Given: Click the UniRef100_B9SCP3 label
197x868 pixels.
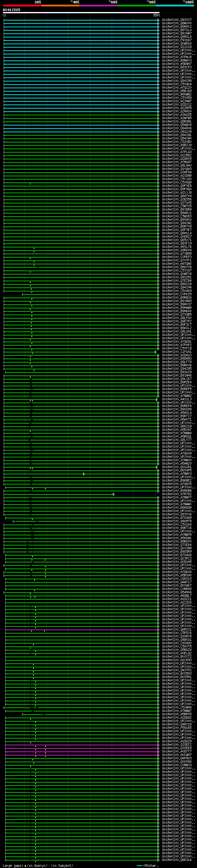Looking at the screenshot, I should point(176,67).
